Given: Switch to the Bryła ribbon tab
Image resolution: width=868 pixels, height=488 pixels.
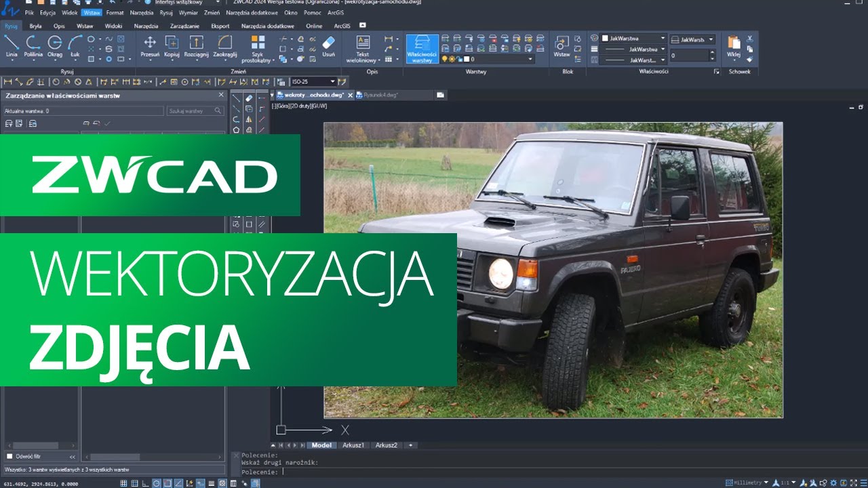Looking at the screenshot, I should [36, 26].
